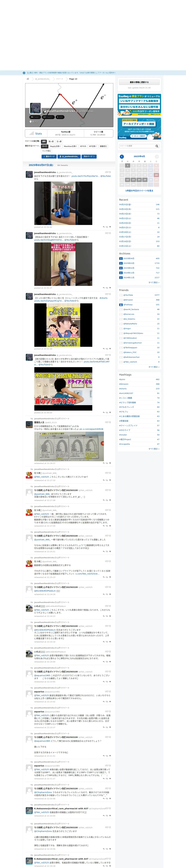Open calendar day 22

[x=128, y=180]
